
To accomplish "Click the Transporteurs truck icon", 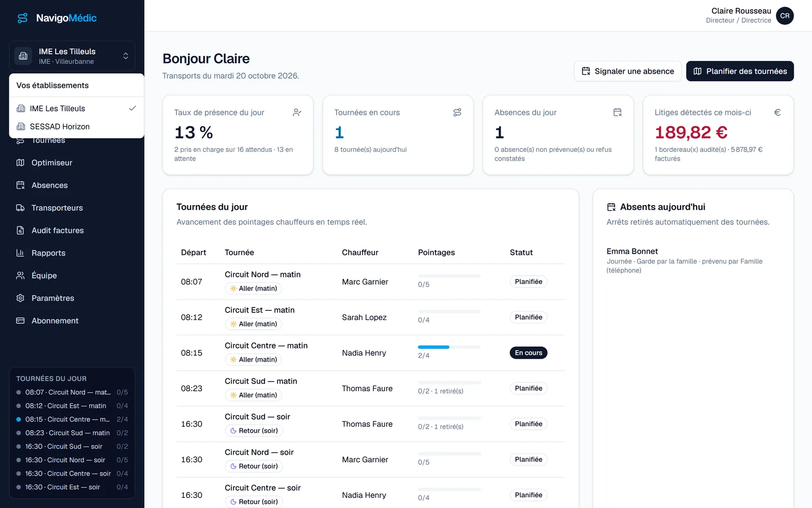I will (x=20, y=208).
